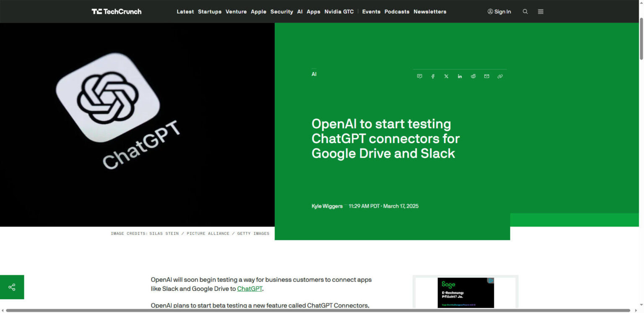Open the article comments icon

click(x=419, y=76)
